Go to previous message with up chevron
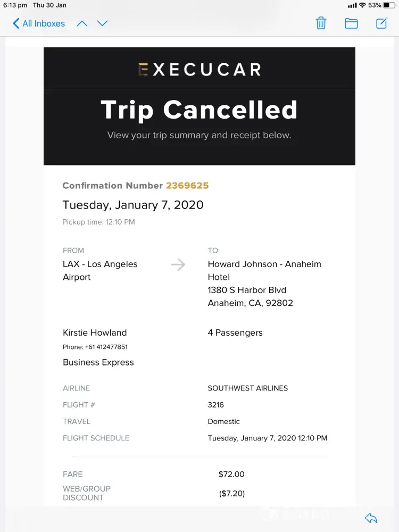 click(x=82, y=23)
